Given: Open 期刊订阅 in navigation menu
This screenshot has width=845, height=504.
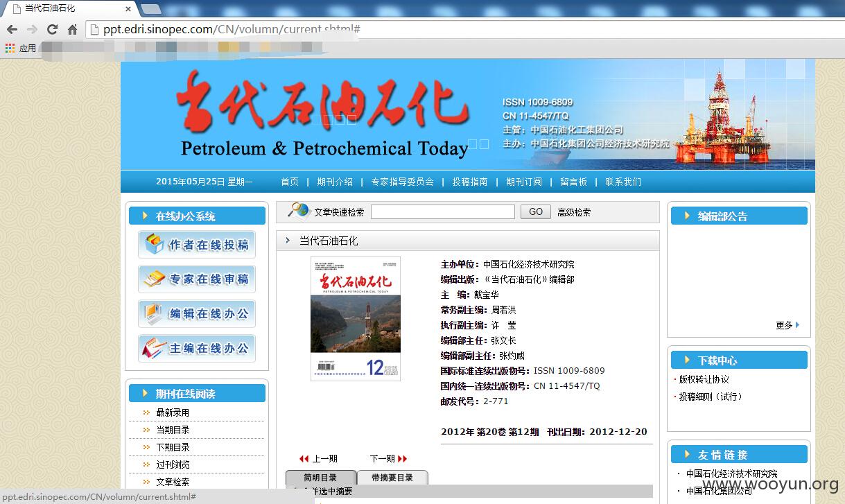Looking at the screenshot, I should coord(524,182).
